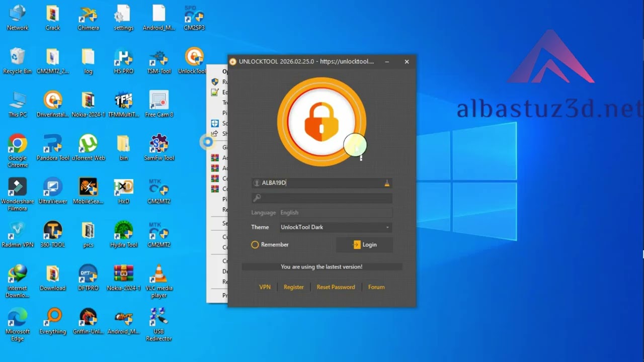Launch DFTPRO shortcut
The height and width of the screenshot is (362, 644).
88,278
